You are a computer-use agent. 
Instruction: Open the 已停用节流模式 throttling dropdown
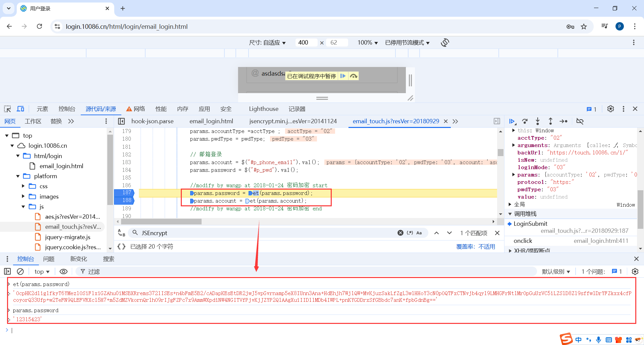408,43
